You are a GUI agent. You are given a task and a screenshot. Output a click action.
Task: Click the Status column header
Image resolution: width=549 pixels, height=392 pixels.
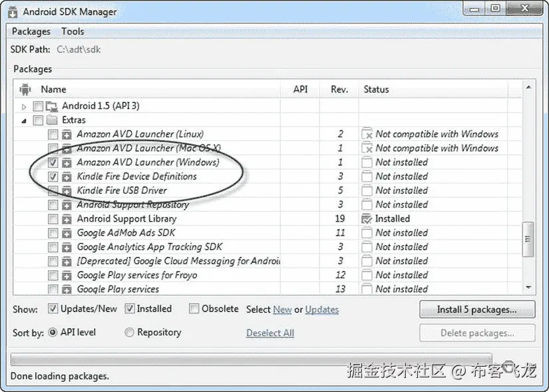(x=377, y=89)
